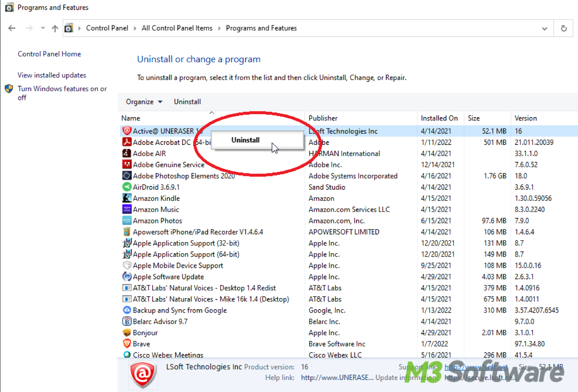
Task: Click Cisco Webex LLC publisher cell
Action: pyautogui.click(x=335, y=355)
